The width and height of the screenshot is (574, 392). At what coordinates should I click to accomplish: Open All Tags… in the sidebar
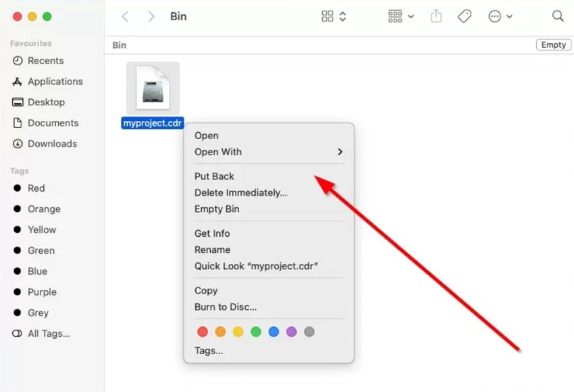pyautogui.click(x=41, y=334)
